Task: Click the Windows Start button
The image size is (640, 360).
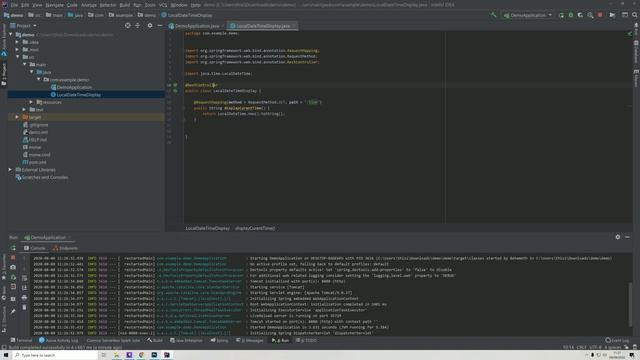Action: point(6,355)
